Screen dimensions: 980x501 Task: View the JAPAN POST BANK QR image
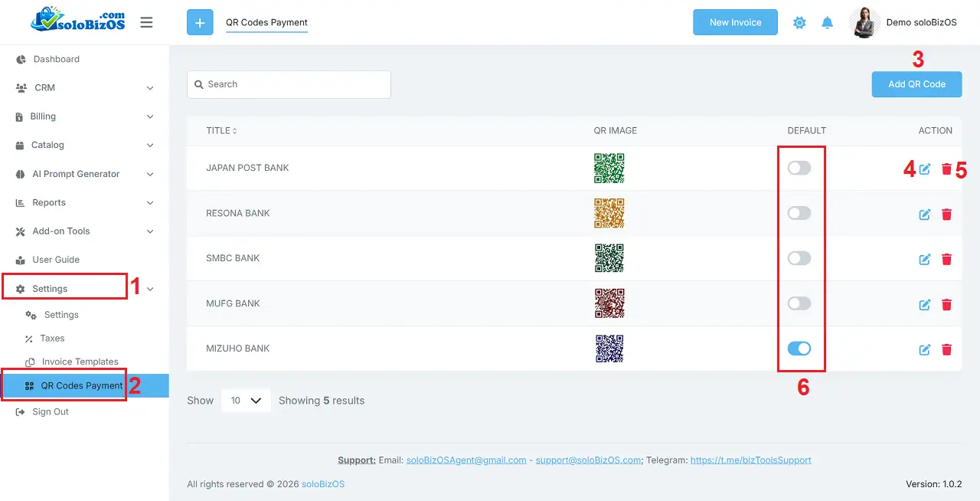click(609, 168)
